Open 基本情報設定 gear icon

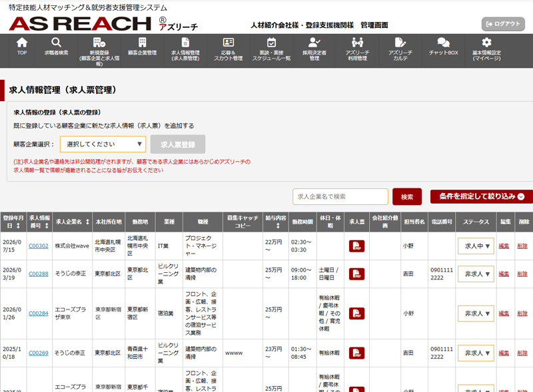pos(486,43)
